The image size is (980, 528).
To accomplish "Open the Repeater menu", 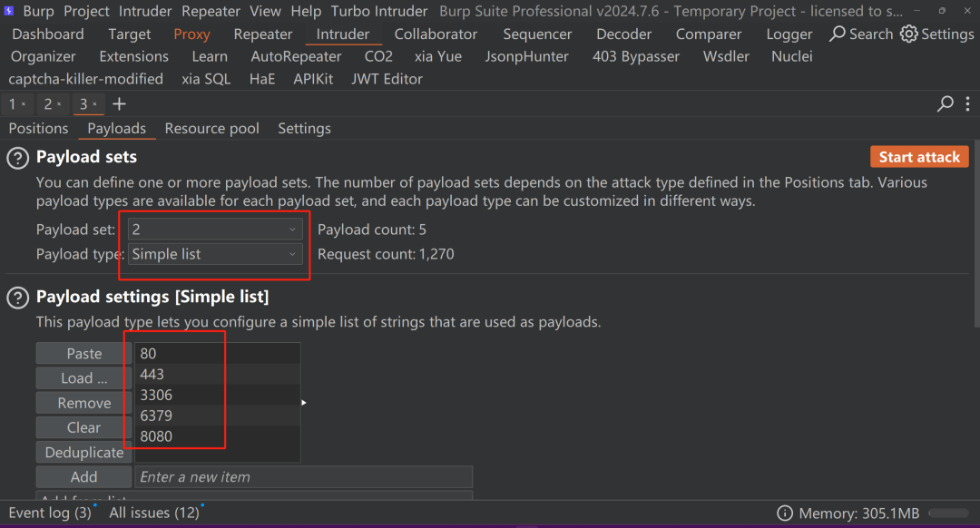I will coord(211,11).
